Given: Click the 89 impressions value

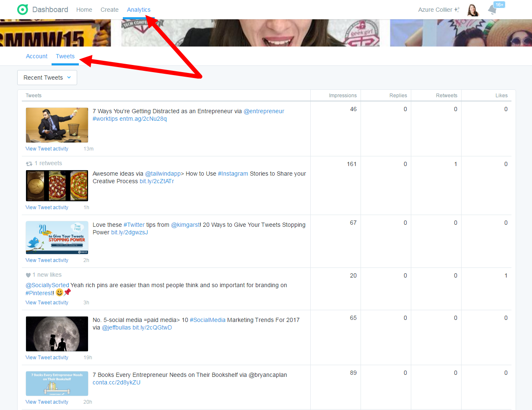Looking at the screenshot, I should (x=353, y=373).
